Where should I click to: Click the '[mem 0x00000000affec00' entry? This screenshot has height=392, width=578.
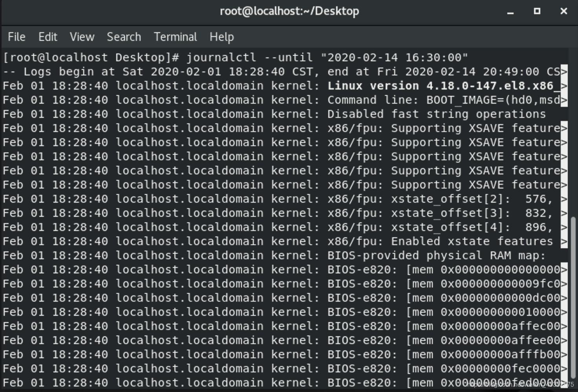[483, 326]
